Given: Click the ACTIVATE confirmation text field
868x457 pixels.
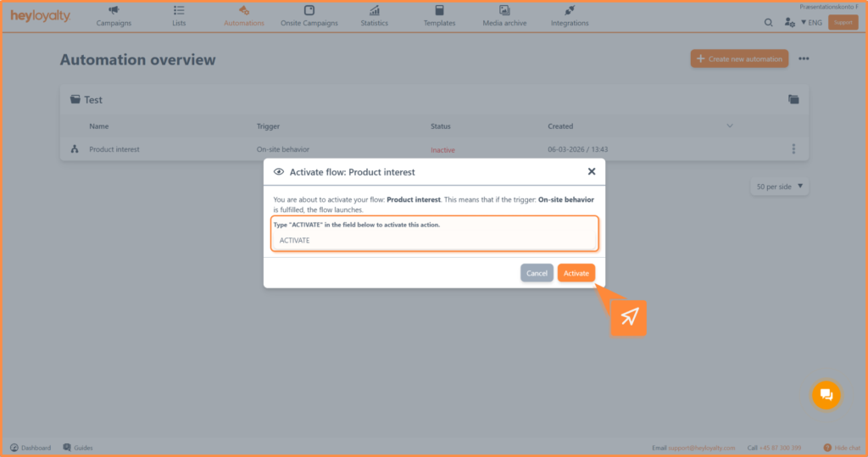Looking at the screenshot, I should tap(434, 241).
